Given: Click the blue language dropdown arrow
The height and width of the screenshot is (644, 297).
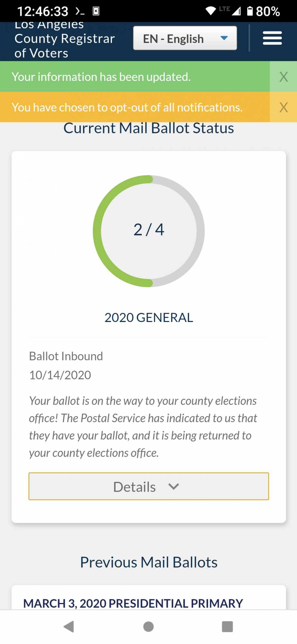Looking at the screenshot, I should point(224,38).
